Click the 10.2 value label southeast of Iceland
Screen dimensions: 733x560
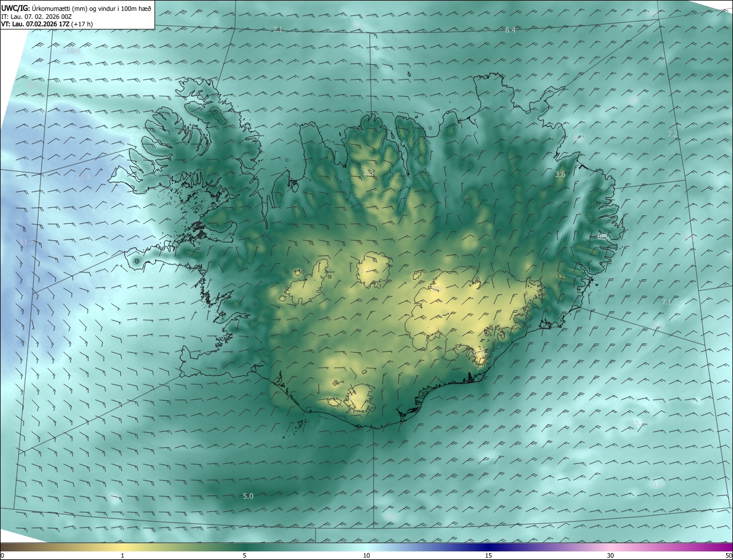click(x=637, y=423)
